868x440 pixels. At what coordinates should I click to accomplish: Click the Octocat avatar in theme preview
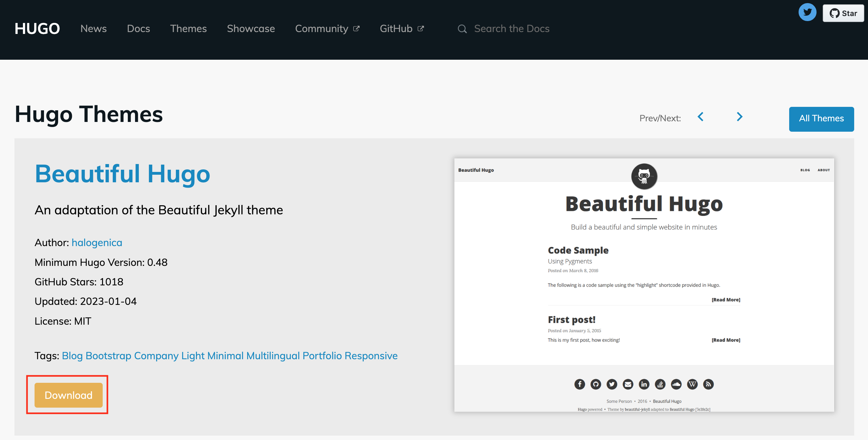644,176
